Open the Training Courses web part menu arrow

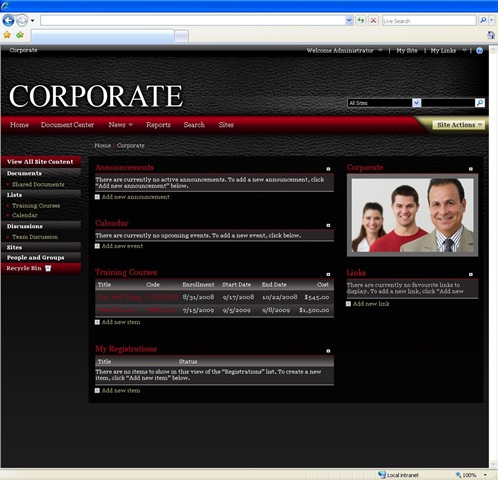point(328,274)
